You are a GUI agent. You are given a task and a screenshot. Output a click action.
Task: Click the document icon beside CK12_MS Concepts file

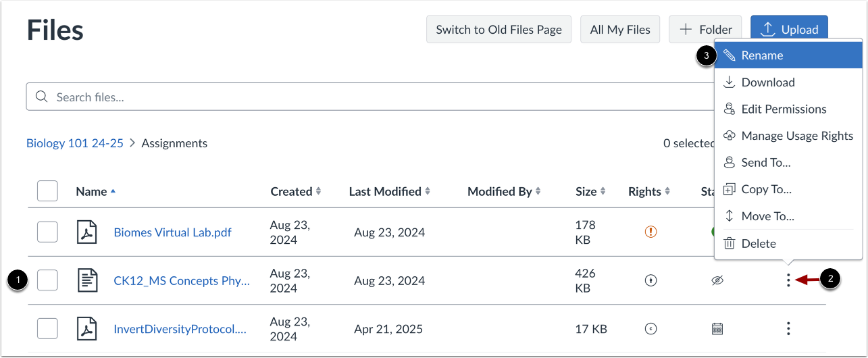88,280
